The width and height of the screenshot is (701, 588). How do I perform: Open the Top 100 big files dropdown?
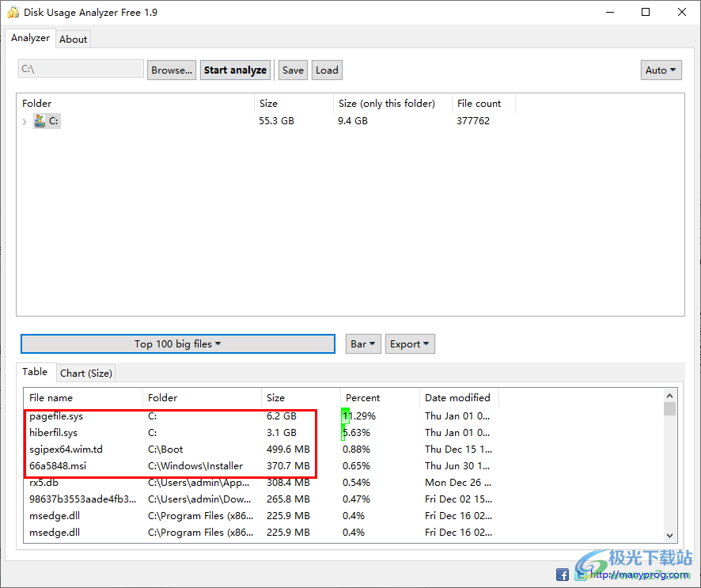click(178, 343)
